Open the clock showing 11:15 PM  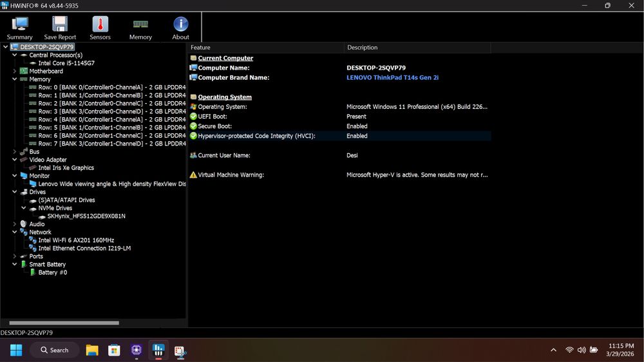(621, 350)
